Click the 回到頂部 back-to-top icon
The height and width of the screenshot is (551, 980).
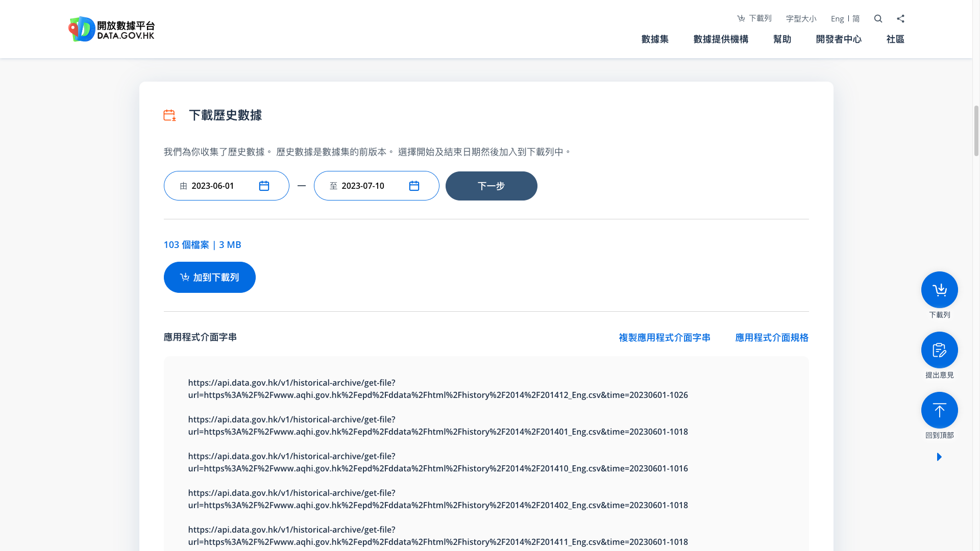tap(939, 410)
